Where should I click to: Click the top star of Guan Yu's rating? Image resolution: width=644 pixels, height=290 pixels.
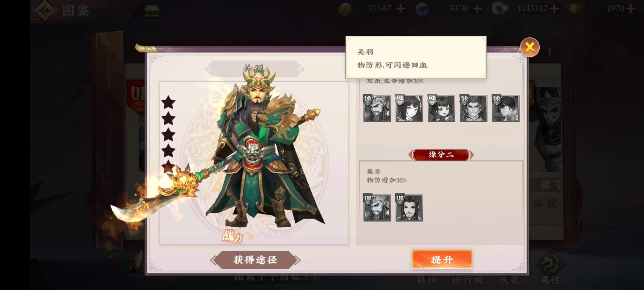[x=168, y=102]
